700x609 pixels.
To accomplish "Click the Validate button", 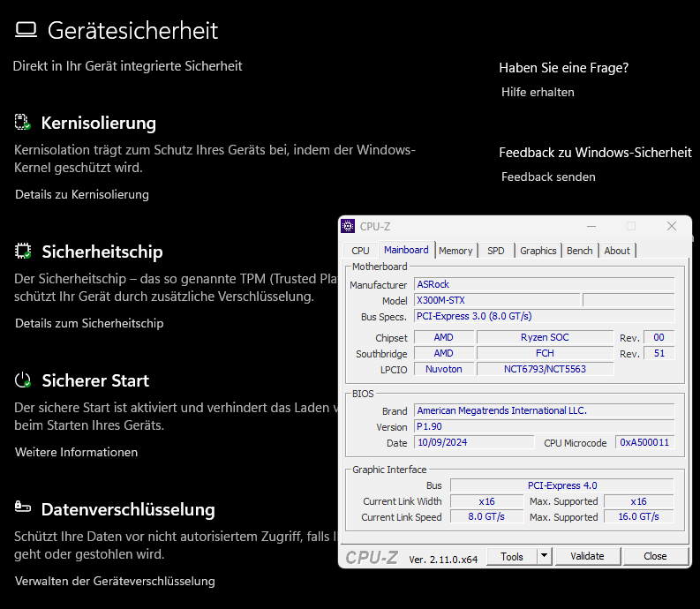I will (588, 556).
